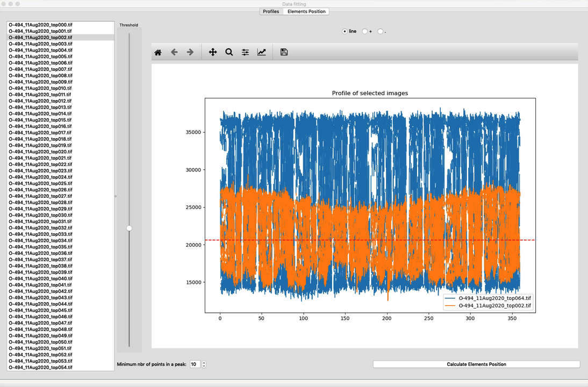Increment minimum points in peak stepper

(x=204, y=363)
